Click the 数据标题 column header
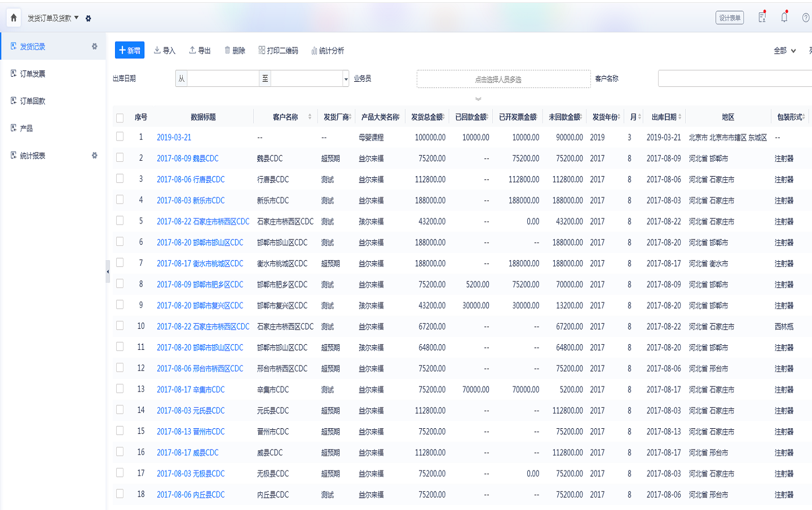 (203, 117)
